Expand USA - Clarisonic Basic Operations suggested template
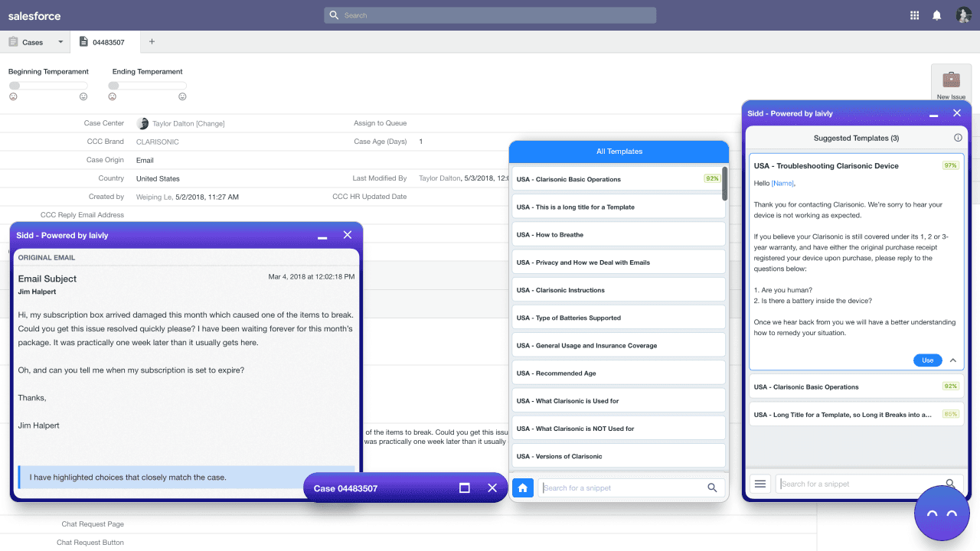980x551 pixels. [x=857, y=386]
